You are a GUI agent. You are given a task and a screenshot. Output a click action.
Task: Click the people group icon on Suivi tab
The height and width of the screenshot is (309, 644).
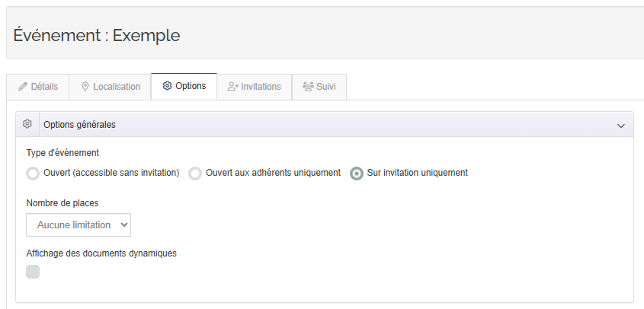[308, 87]
